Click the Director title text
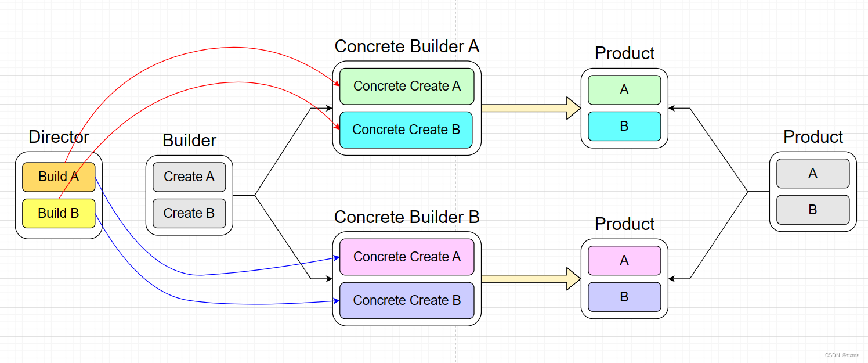868x363 pixels. 59,137
